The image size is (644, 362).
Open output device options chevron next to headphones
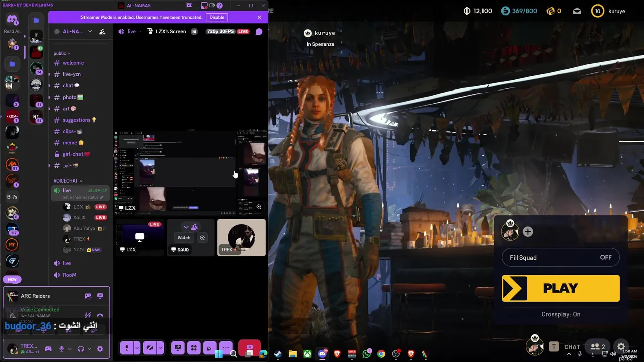point(89,349)
